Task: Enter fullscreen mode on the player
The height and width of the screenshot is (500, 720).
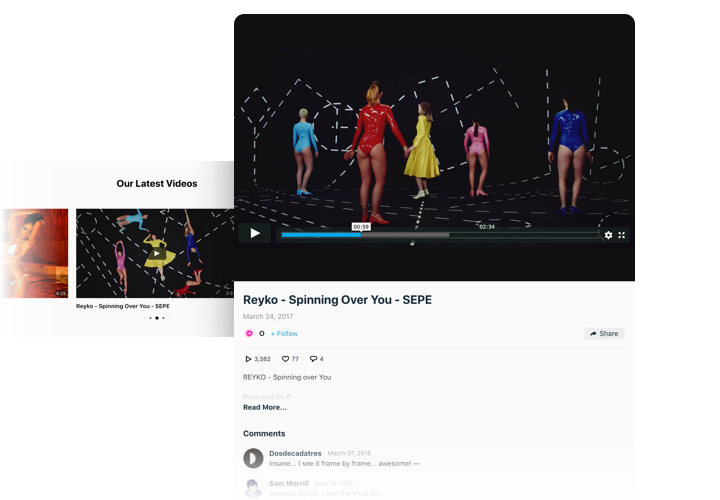Action: coord(622,235)
